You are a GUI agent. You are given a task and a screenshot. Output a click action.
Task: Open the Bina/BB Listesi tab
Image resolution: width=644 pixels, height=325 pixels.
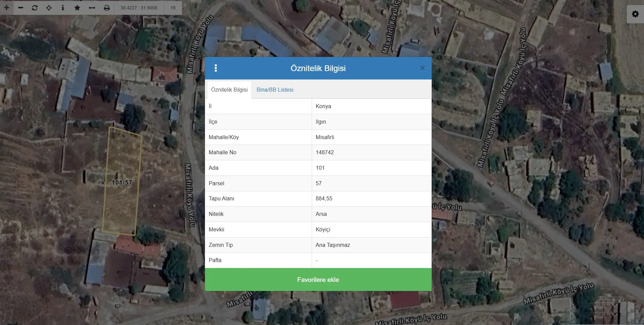(x=275, y=90)
